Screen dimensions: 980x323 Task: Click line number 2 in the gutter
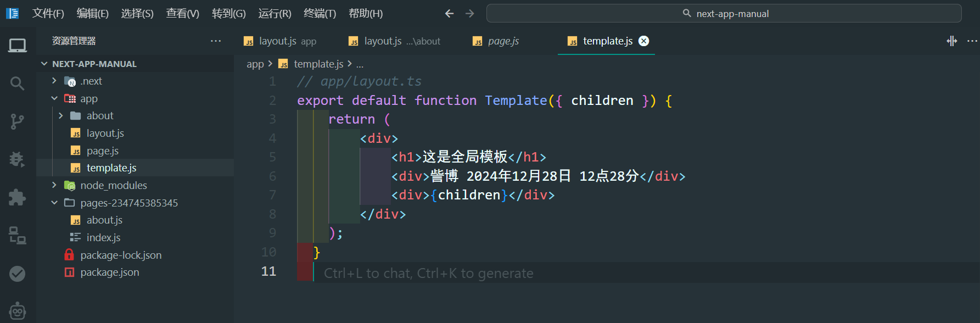coord(272,101)
